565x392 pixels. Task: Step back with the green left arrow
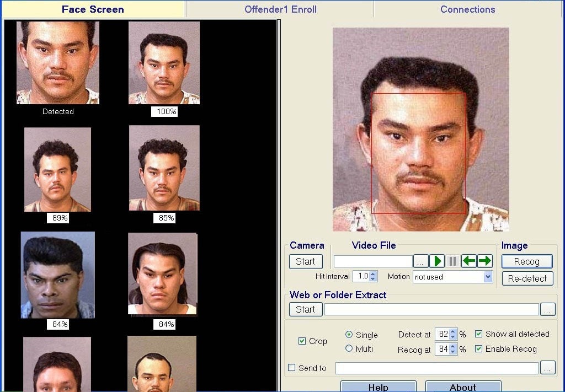[469, 261]
